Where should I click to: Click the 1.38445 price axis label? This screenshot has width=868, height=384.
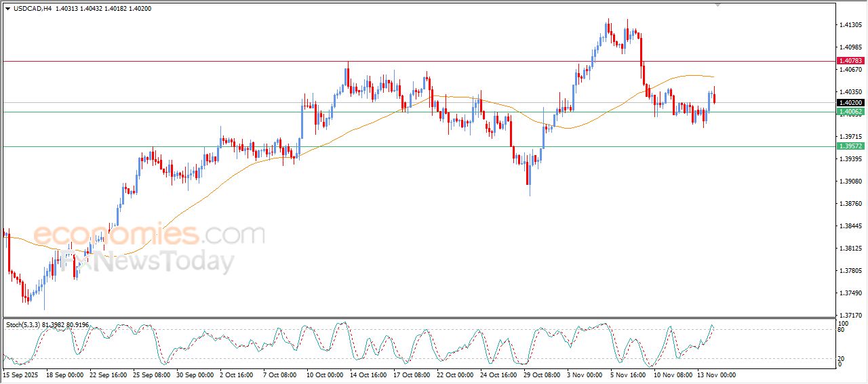[x=850, y=226]
